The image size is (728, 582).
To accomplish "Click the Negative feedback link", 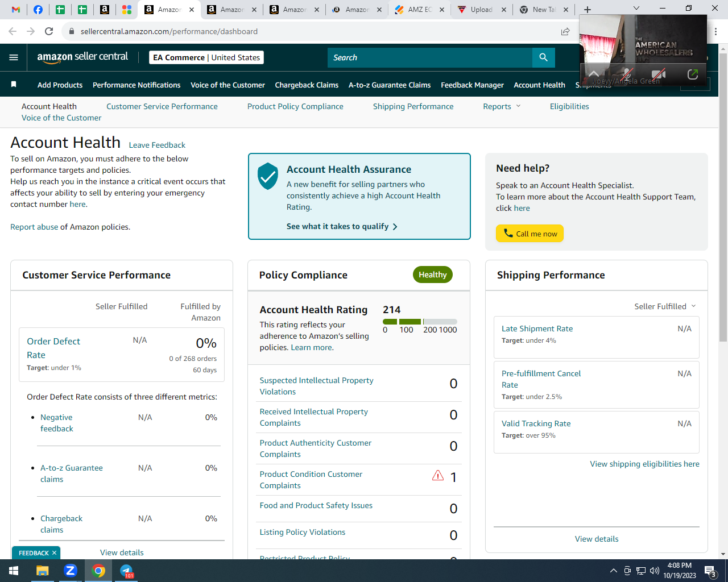I will tap(57, 423).
